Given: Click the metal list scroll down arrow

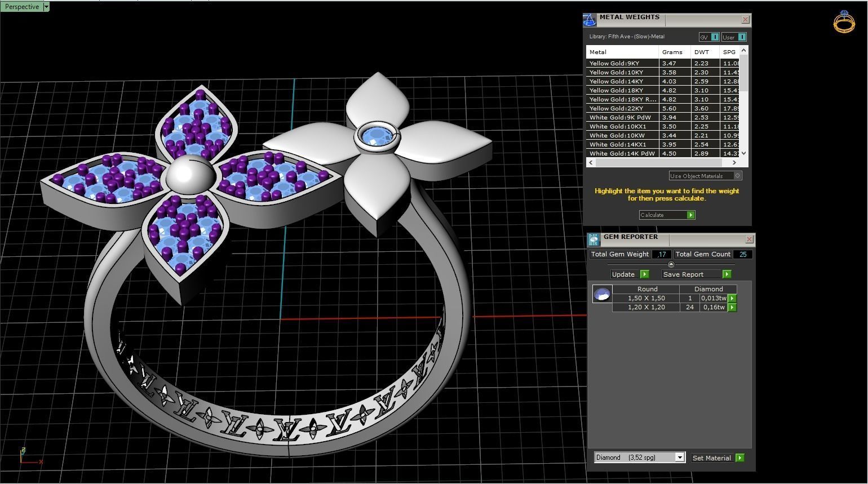Looking at the screenshot, I should coord(744,153).
